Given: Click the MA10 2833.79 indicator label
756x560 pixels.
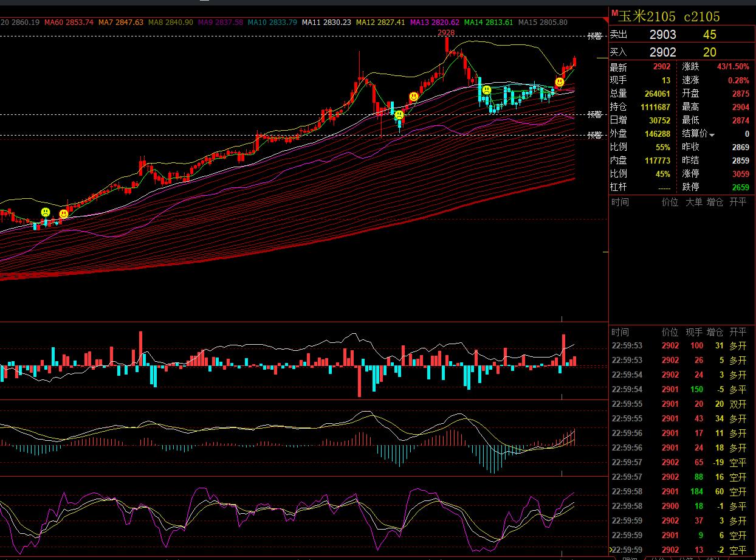Looking at the screenshot, I should (272, 22).
